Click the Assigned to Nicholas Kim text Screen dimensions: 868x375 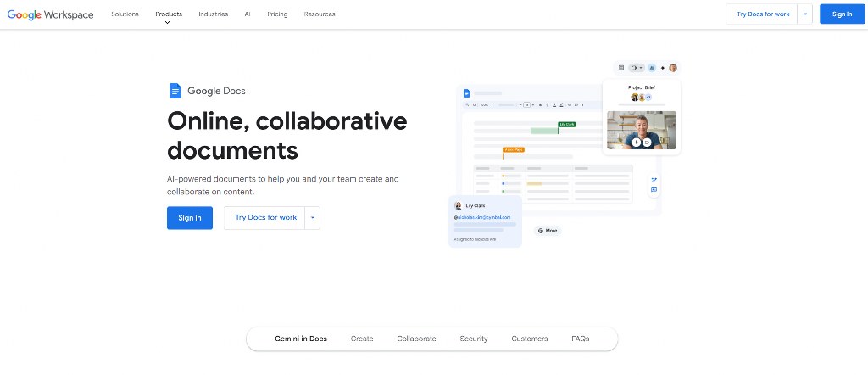(x=475, y=239)
